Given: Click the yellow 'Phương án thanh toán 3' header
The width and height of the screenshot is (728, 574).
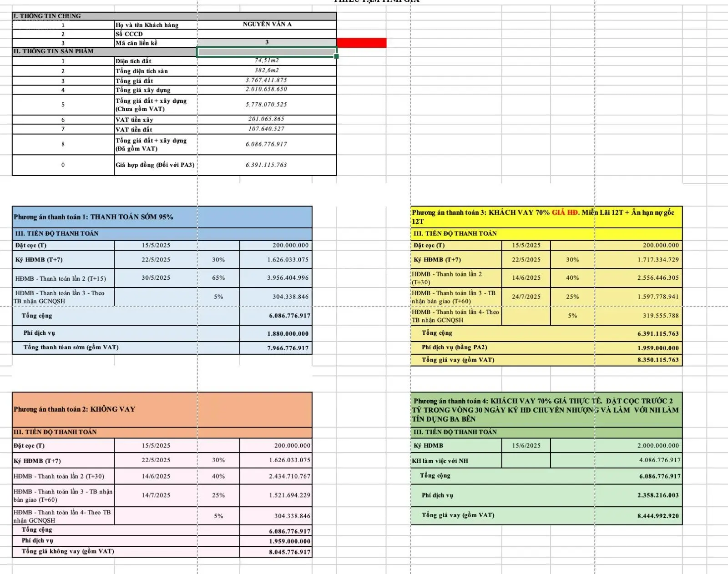Looking at the screenshot, I should pos(546,217).
